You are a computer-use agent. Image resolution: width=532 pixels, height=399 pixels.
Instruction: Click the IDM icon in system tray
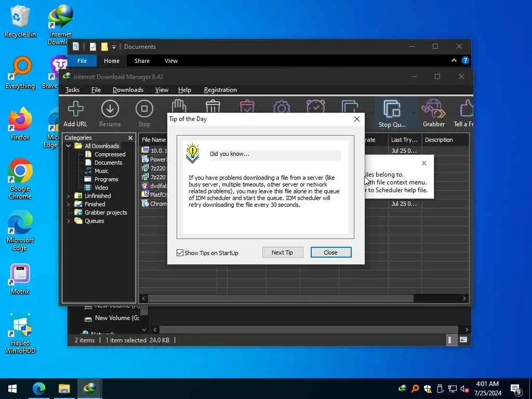point(403,389)
